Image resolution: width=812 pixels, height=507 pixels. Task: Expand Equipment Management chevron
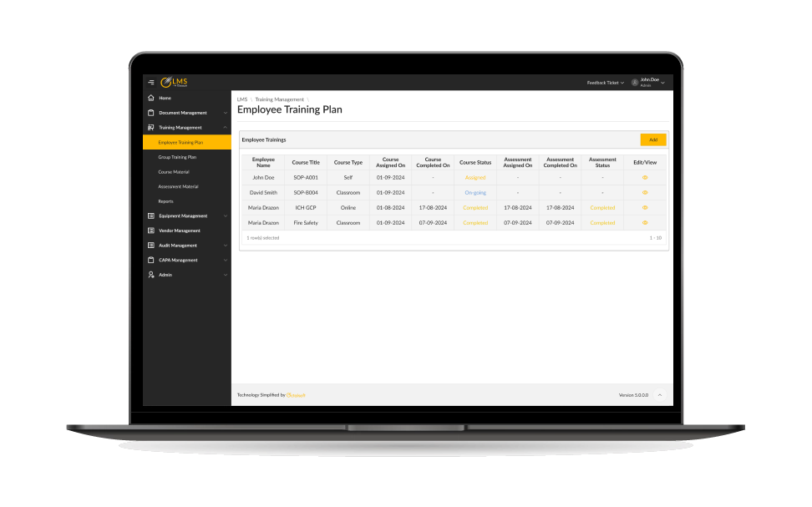226,216
